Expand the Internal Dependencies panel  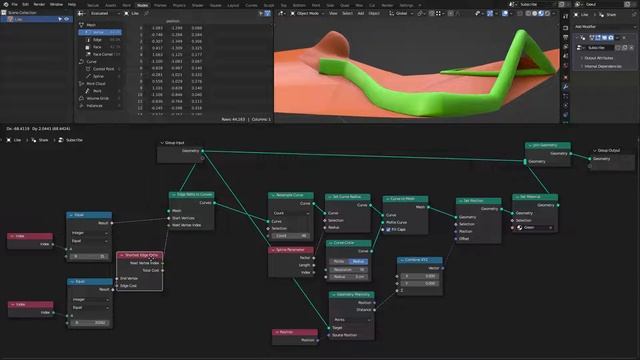(x=602, y=66)
